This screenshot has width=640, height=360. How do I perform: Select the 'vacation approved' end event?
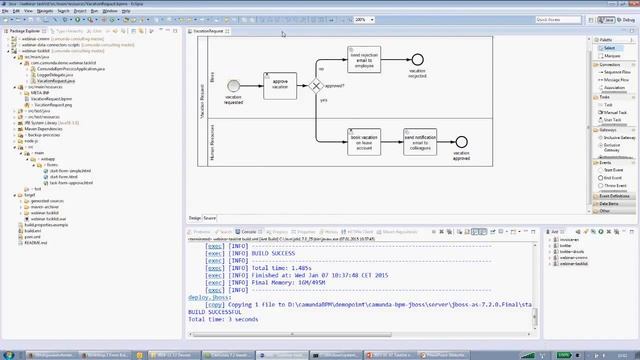[461, 142]
